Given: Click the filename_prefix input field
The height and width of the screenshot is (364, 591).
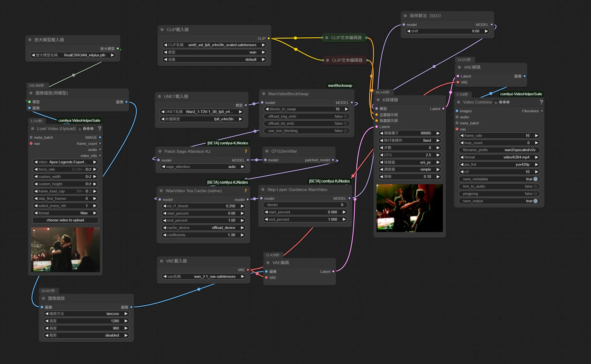Looking at the screenshot, I should 499,150.
